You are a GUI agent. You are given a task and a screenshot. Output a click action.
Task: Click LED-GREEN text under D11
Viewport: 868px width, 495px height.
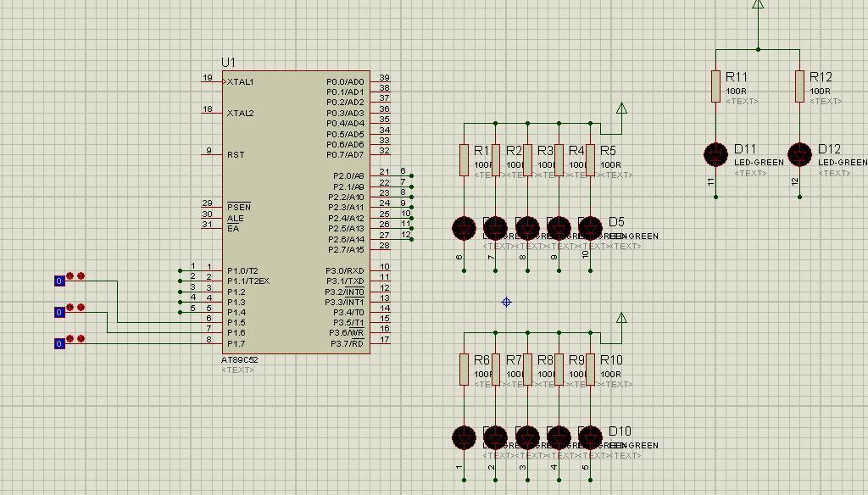[759, 162]
